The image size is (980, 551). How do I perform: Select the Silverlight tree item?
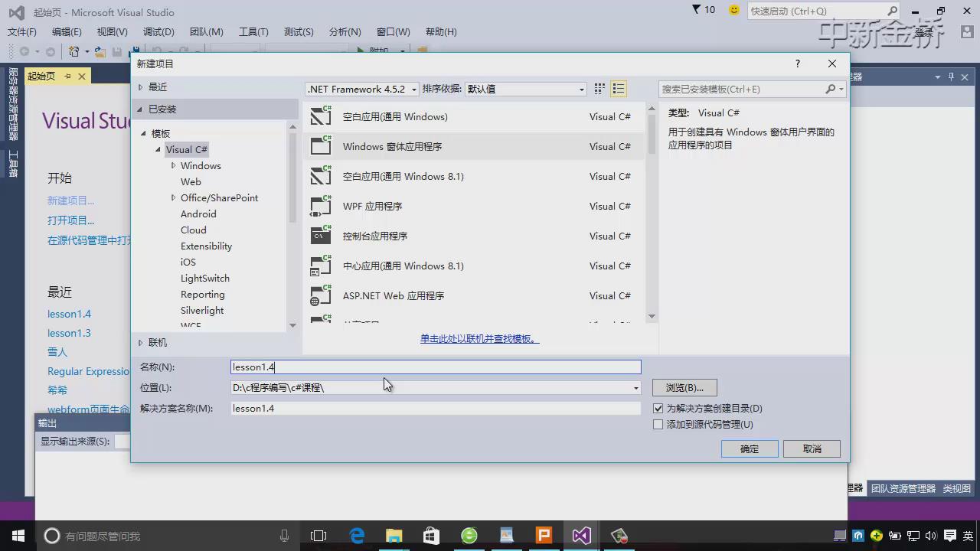click(x=202, y=310)
